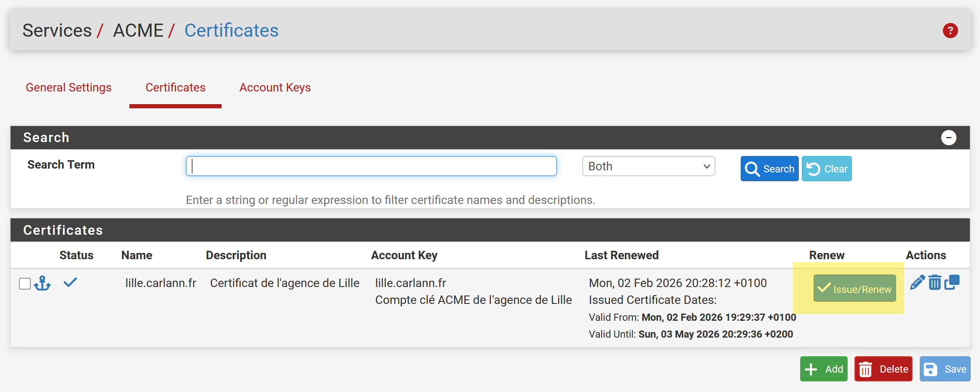Collapse the Search panel with minus icon

click(948, 137)
